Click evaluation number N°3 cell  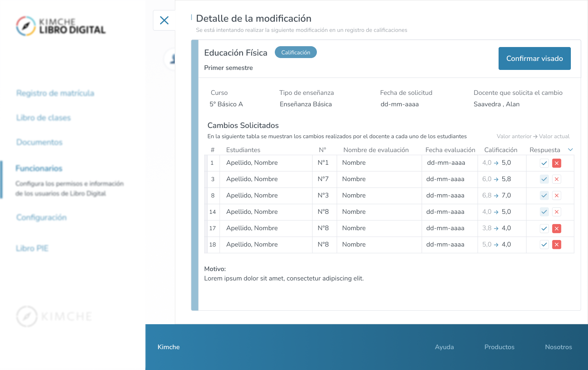(323, 195)
